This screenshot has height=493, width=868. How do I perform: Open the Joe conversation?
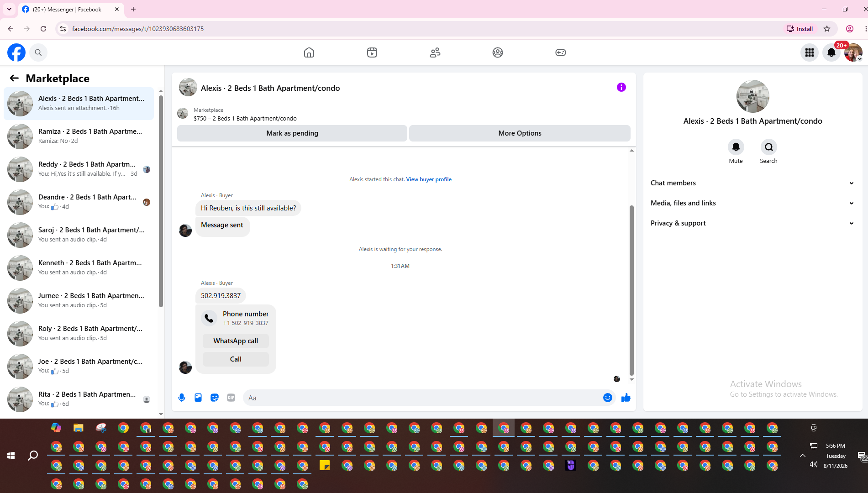(x=79, y=367)
